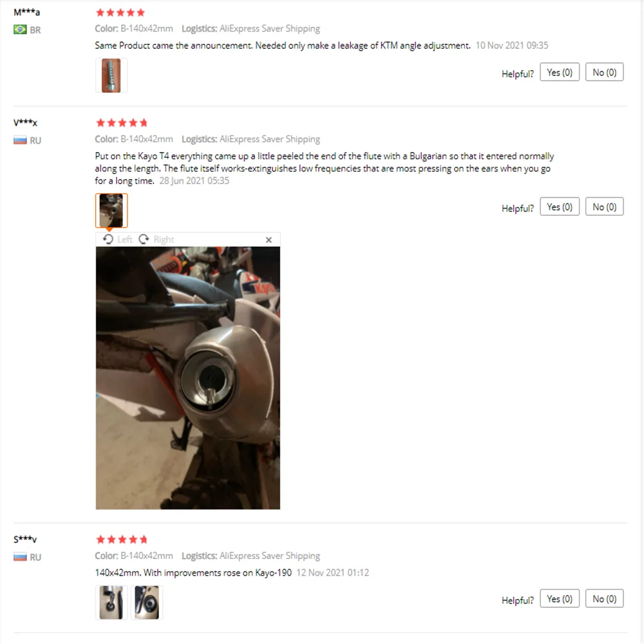Mark M***a's review not helpful
This screenshot has width=644, height=644.
coord(604,72)
